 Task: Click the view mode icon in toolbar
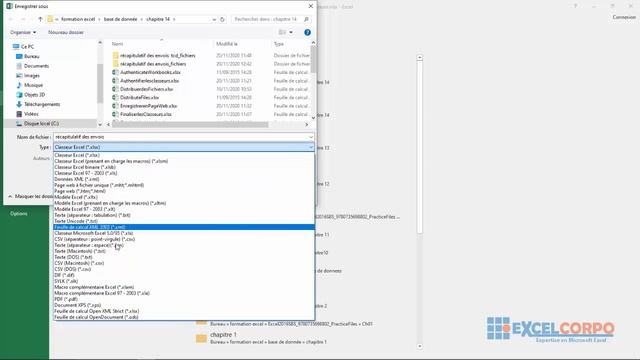pos(282,32)
